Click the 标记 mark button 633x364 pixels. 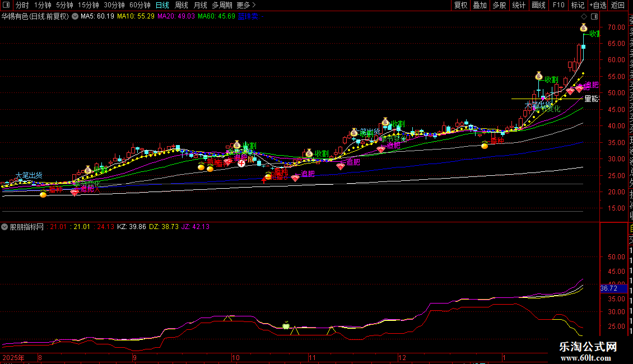click(578, 5)
